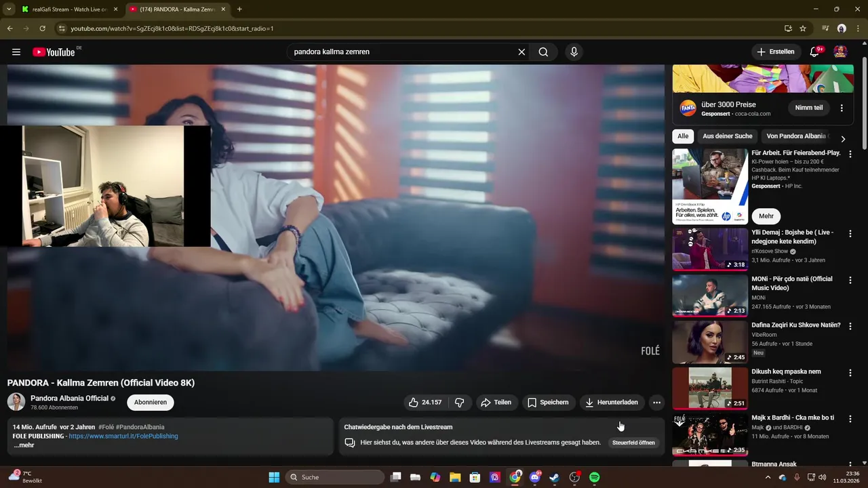
Task: Expand description with ...mehr
Action: (x=24, y=445)
